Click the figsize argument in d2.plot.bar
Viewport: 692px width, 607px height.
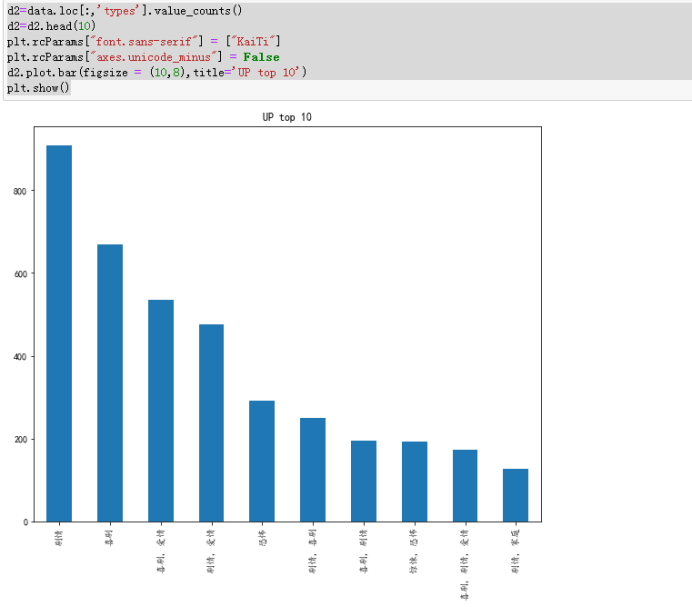pos(133,72)
